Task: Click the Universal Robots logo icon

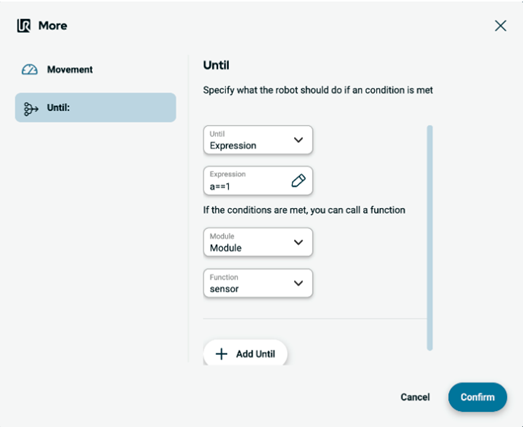Action: click(x=24, y=26)
